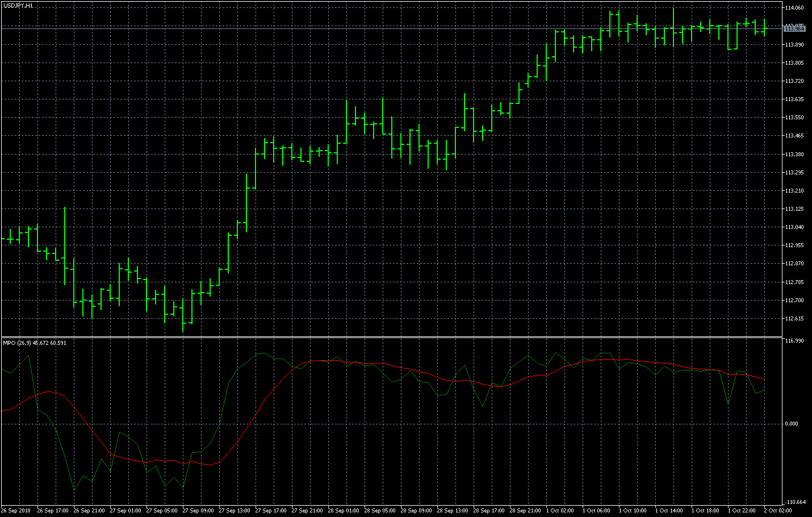Click the current price tag 113.964
The image size is (812, 517).
[795, 28]
